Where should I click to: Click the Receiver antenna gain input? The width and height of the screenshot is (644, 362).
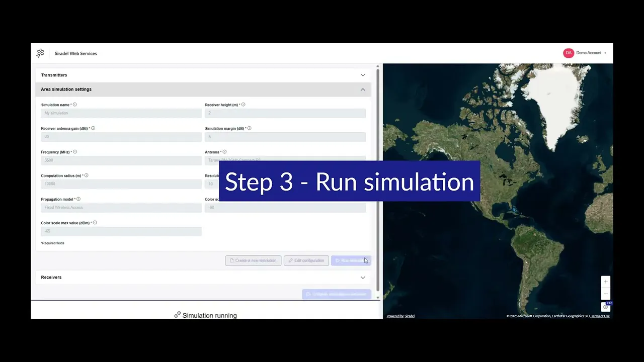point(121,137)
